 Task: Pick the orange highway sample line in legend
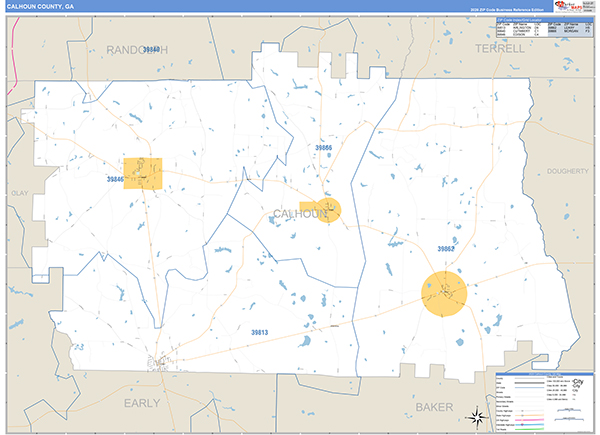530,415
